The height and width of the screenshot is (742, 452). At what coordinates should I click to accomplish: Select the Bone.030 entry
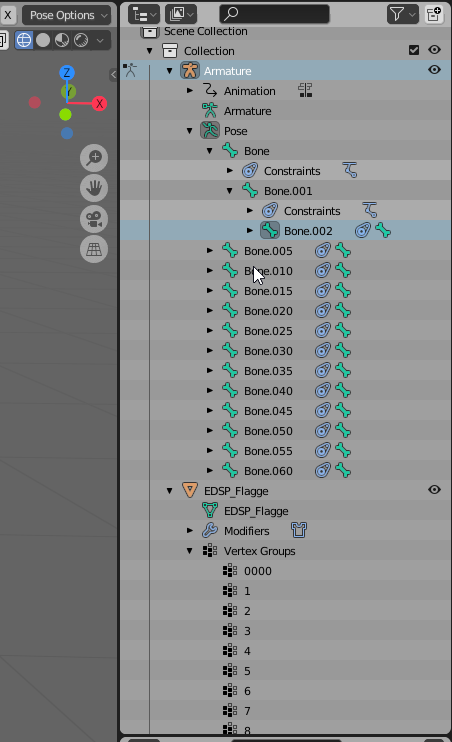click(x=268, y=351)
